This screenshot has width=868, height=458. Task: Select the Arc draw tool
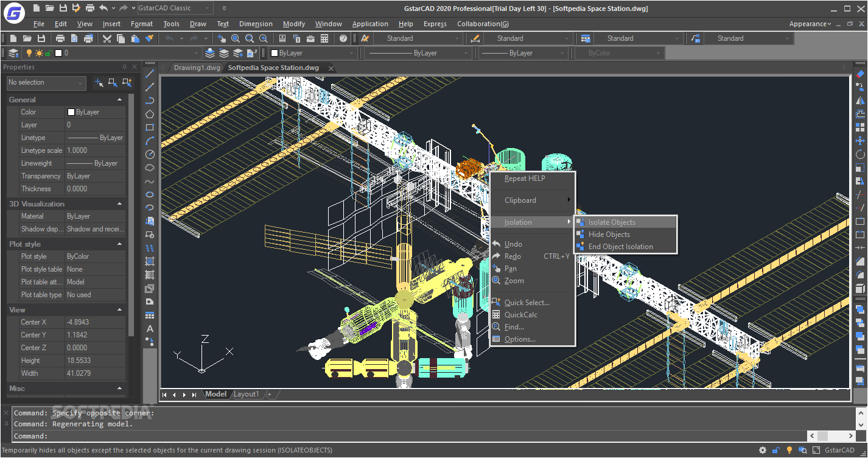pos(150,141)
